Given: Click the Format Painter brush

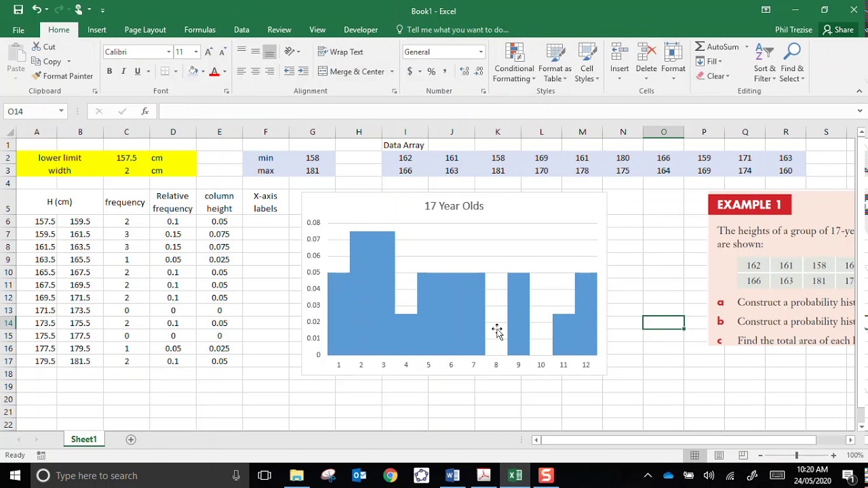Looking at the screenshot, I should pos(62,76).
